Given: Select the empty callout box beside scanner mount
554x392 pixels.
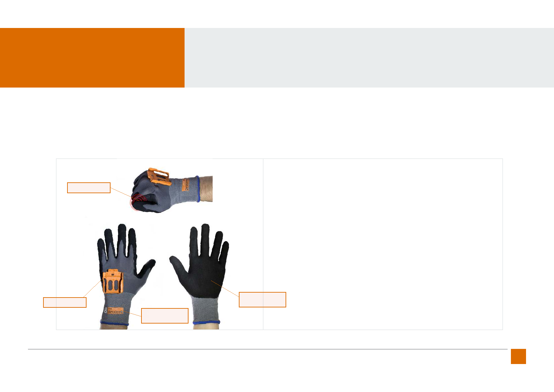Looking at the screenshot, I should 65,302.
